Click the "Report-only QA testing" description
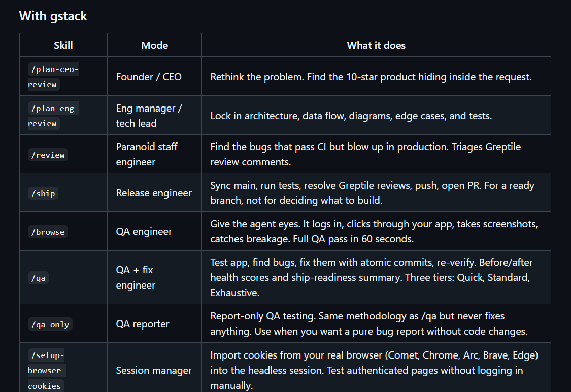The image size is (571, 392). tap(369, 324)
